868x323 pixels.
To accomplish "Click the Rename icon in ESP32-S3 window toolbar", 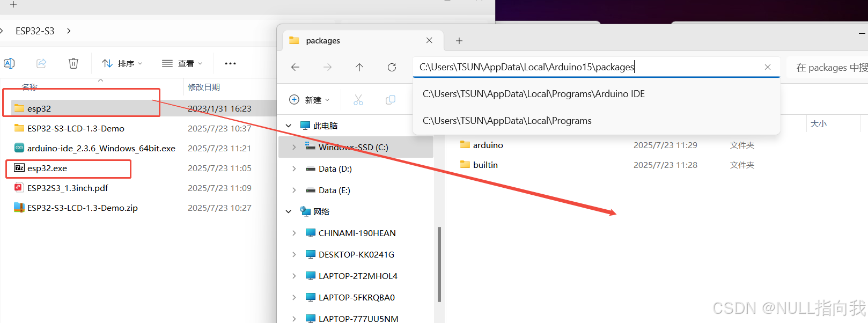I will 9,63.
